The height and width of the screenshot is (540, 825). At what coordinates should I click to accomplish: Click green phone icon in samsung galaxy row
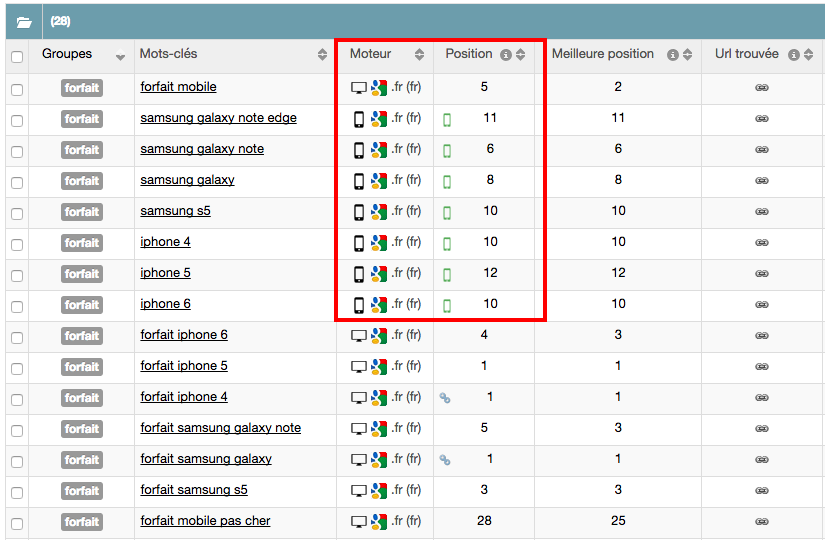point(447,182)
